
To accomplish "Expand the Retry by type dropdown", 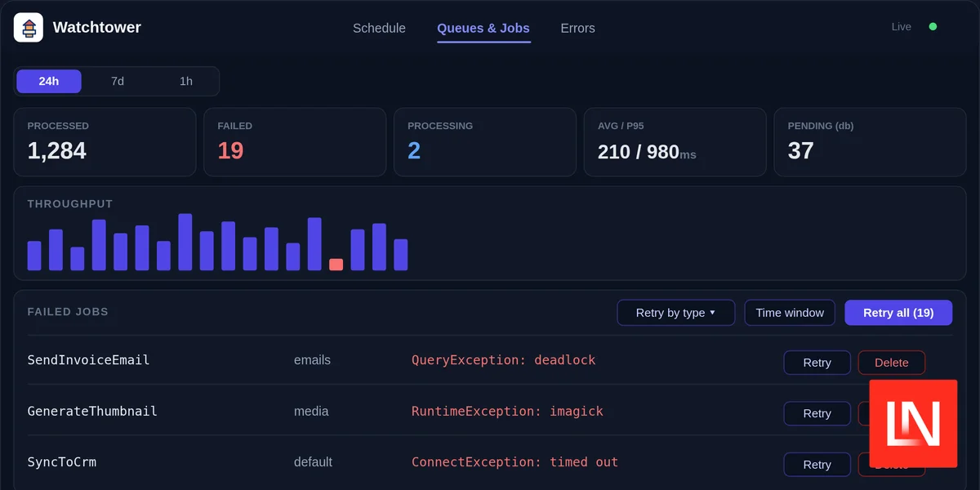I will pyautogui.click(x=675, y=313).
